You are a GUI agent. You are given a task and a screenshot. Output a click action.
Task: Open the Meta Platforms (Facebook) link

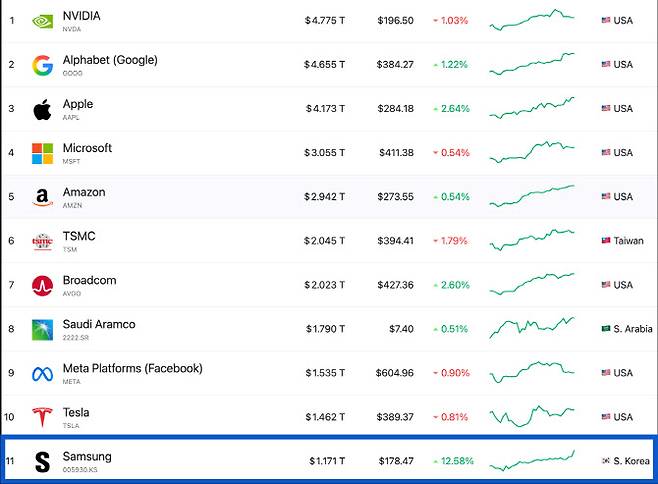(133, 368)
